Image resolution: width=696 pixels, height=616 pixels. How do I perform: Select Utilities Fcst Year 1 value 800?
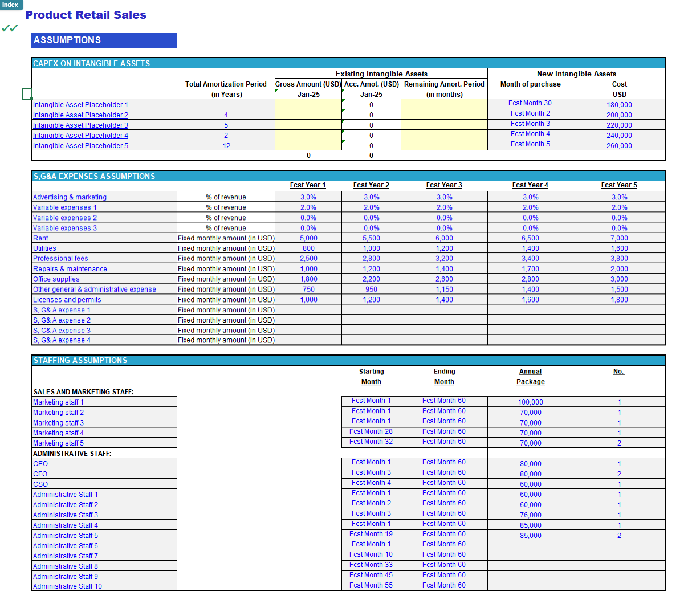click(x=308, y=248)
